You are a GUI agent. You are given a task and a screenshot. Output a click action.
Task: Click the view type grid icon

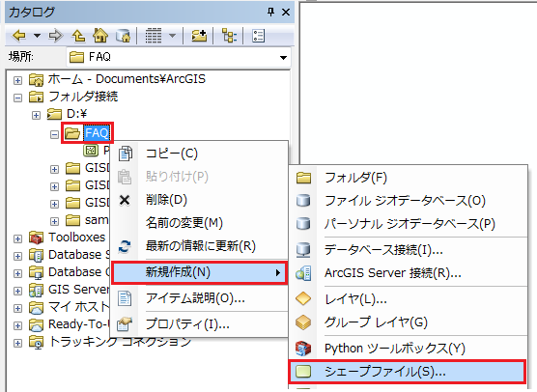pos(154,36)
